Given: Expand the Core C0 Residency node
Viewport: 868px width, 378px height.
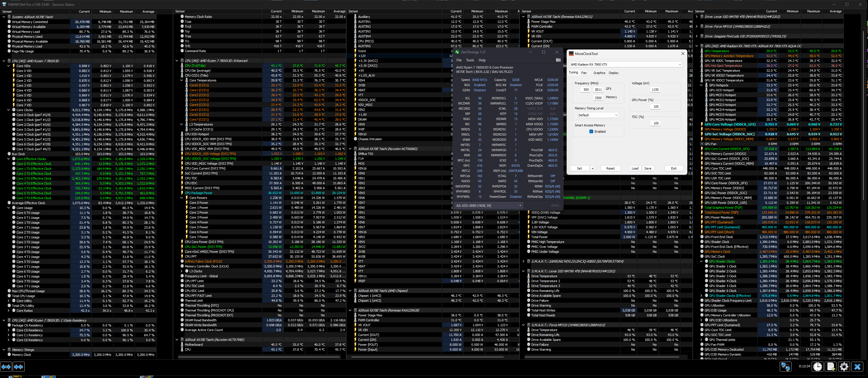Looking at the screenshot, I should point(8,330).
